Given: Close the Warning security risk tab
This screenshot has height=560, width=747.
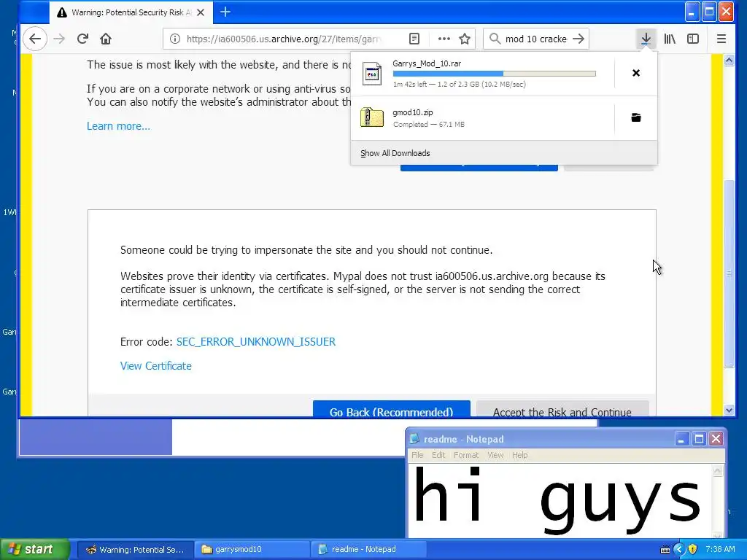Looking at the screenshot, I should click(x=201, y=12).
